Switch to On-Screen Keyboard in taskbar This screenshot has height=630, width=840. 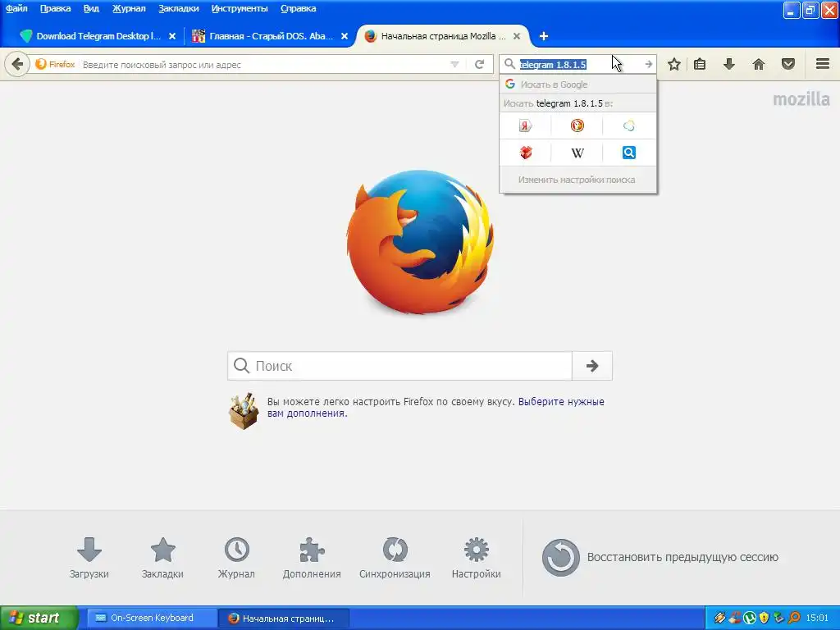152,618
